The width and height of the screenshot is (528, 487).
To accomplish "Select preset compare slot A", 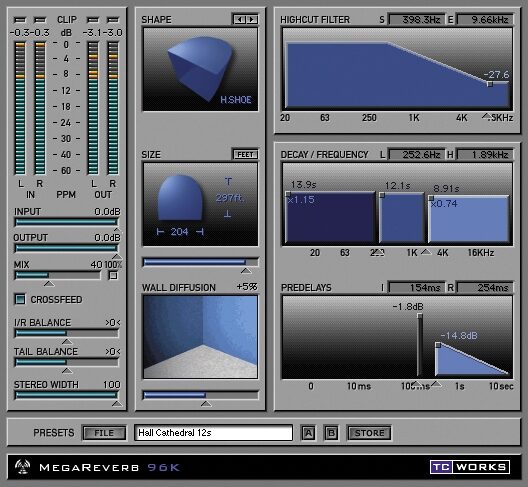I will tap(308, 433).
